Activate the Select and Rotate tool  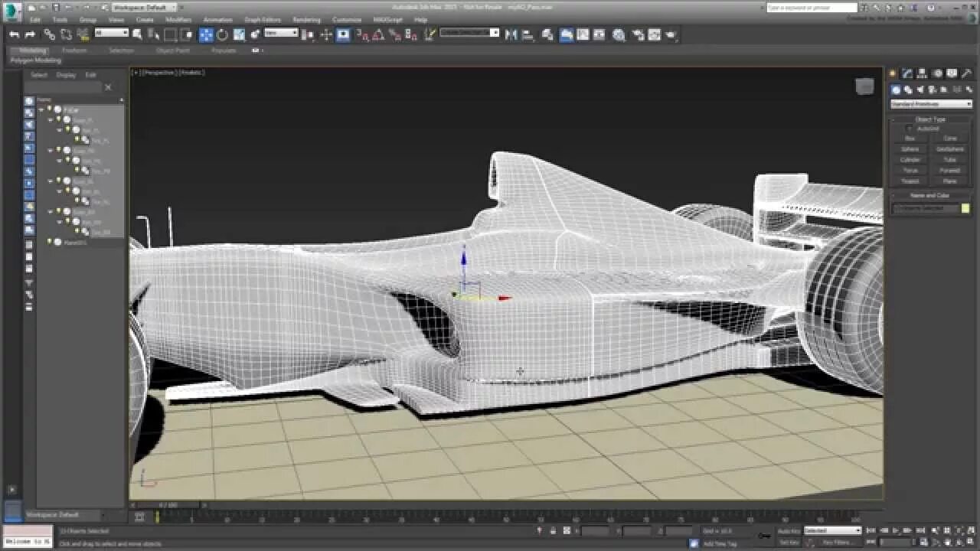[x=222, y=34]
